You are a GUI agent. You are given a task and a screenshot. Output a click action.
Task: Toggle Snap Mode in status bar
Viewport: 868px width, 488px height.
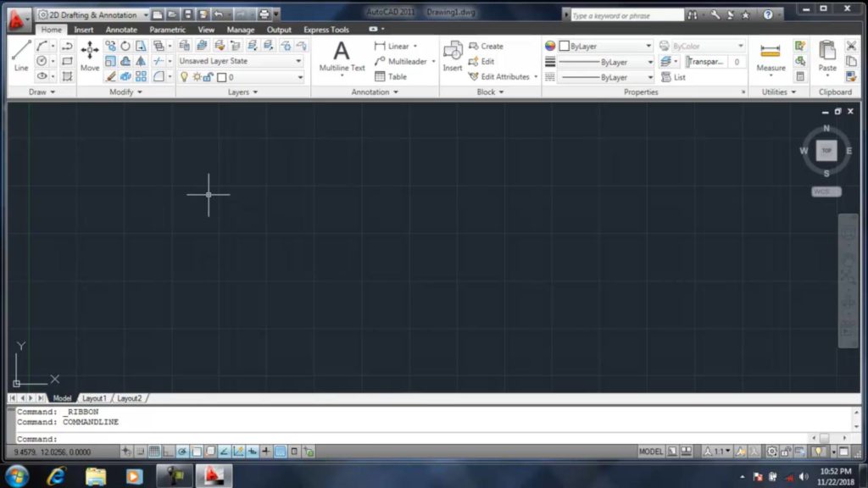[140, 452]
